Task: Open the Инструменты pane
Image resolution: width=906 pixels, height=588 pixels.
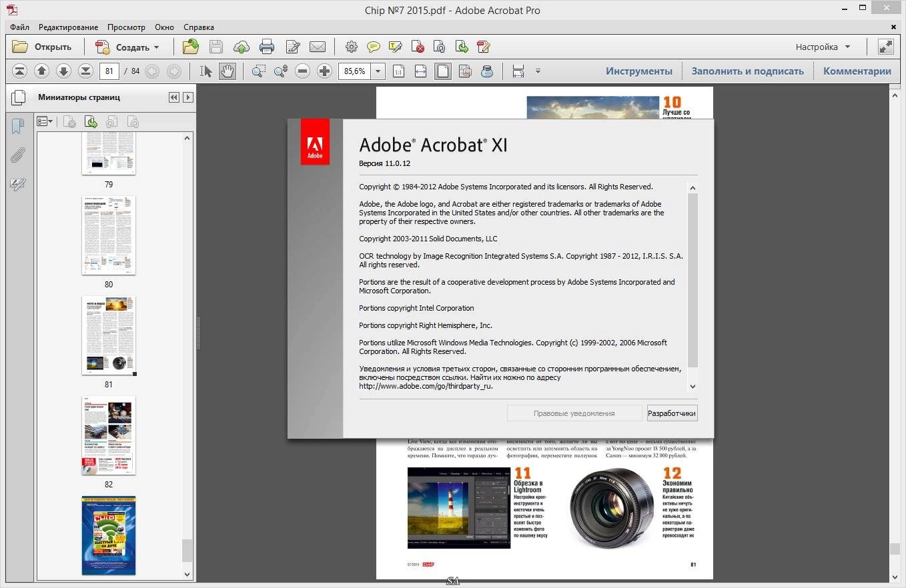Action: 639,71
